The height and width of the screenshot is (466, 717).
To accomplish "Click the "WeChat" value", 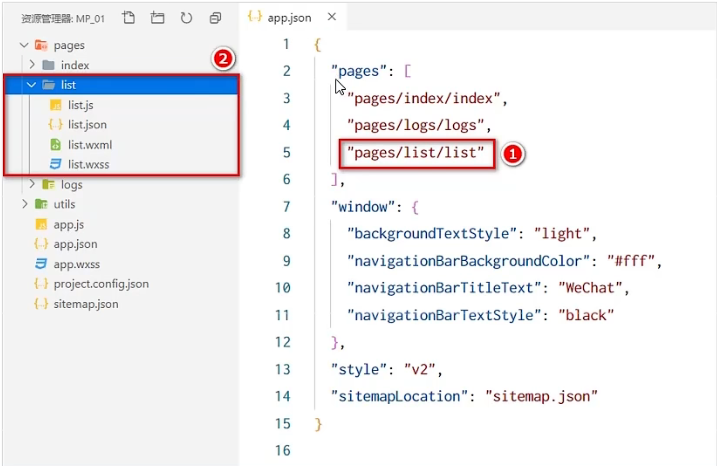I will (x=590, y=288).
